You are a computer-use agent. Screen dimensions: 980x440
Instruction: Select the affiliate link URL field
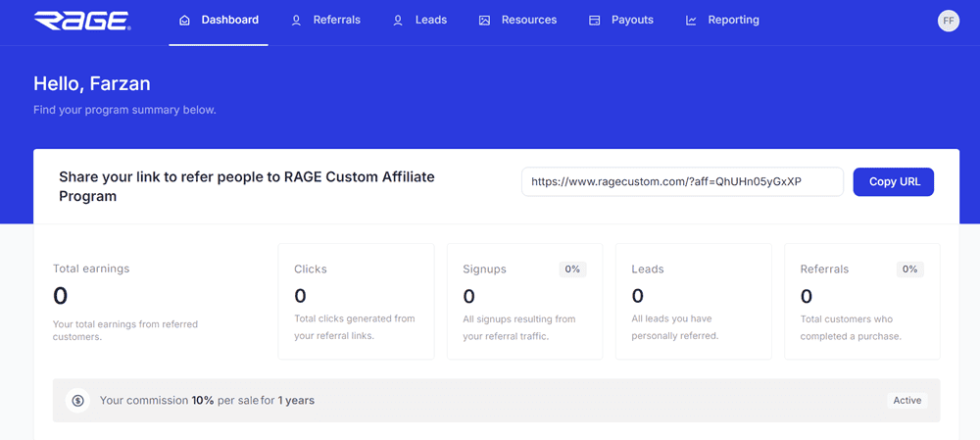tap(682, 182)
